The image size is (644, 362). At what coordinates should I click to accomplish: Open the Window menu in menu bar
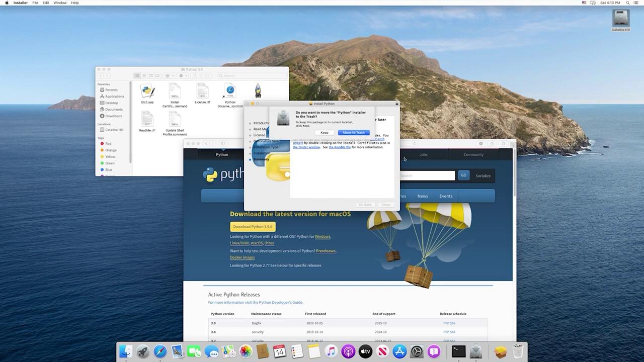(60, 3)
